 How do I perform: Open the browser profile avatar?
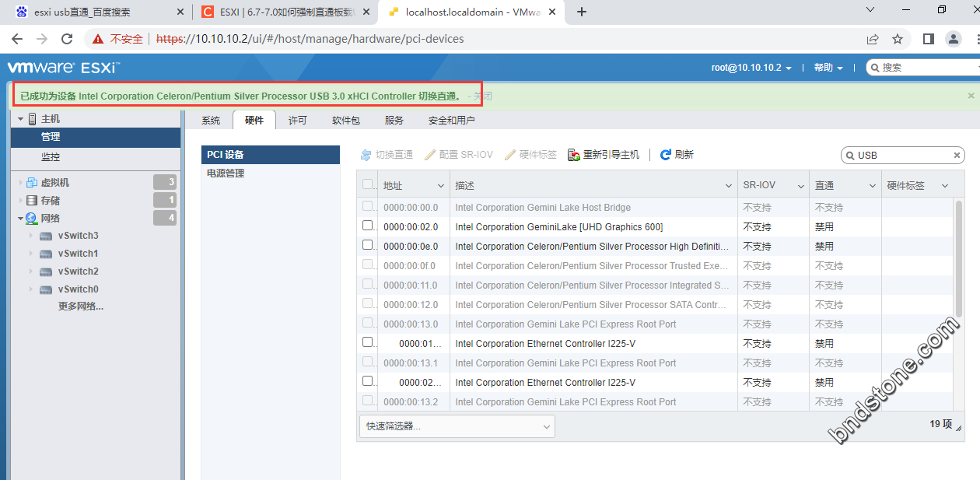point(954,39)
